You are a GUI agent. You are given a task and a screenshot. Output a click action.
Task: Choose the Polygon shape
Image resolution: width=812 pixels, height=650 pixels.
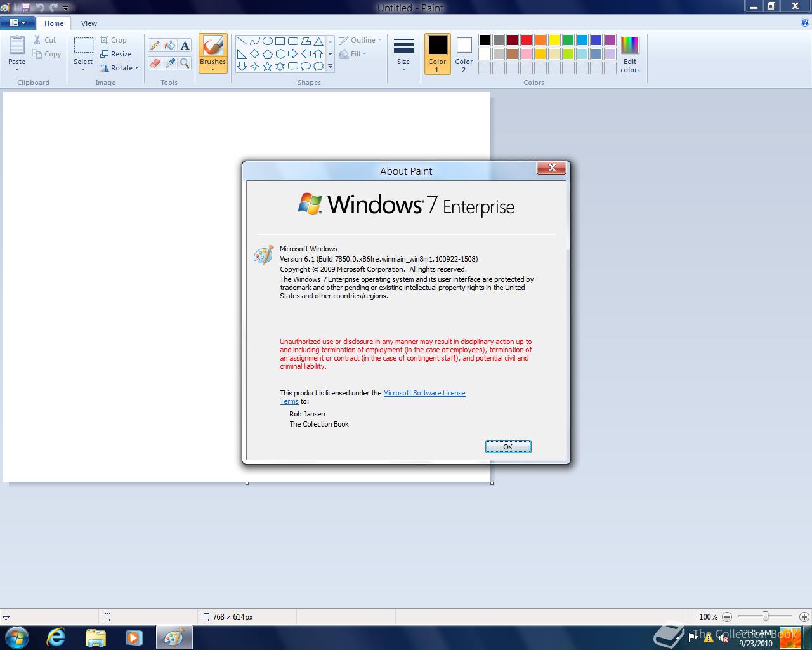point(306,41)
